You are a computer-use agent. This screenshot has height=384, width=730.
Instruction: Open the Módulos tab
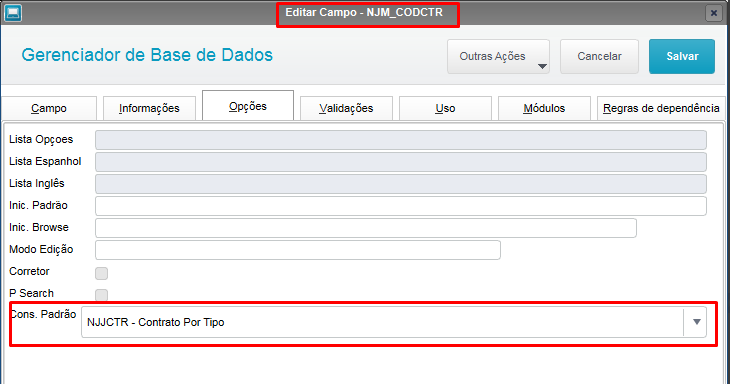tap(544, 108)
